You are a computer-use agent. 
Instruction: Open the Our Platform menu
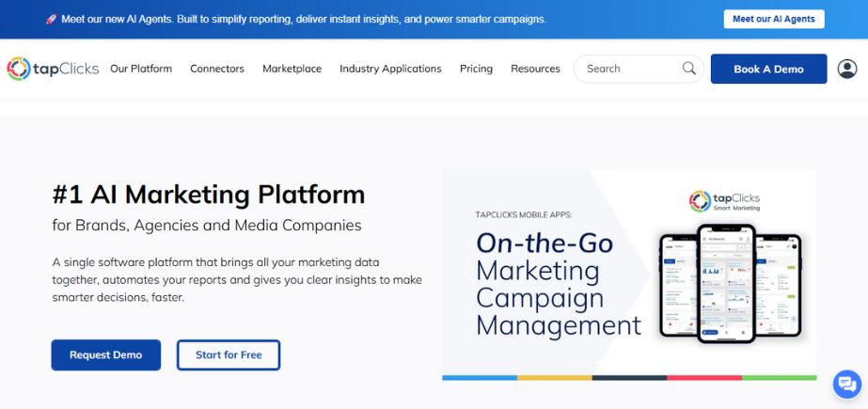pyautogui.click(x=141, y=69)
